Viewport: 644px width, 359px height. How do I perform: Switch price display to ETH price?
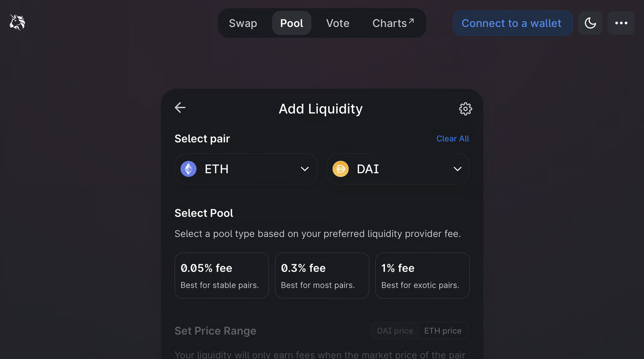click(443, 331)
